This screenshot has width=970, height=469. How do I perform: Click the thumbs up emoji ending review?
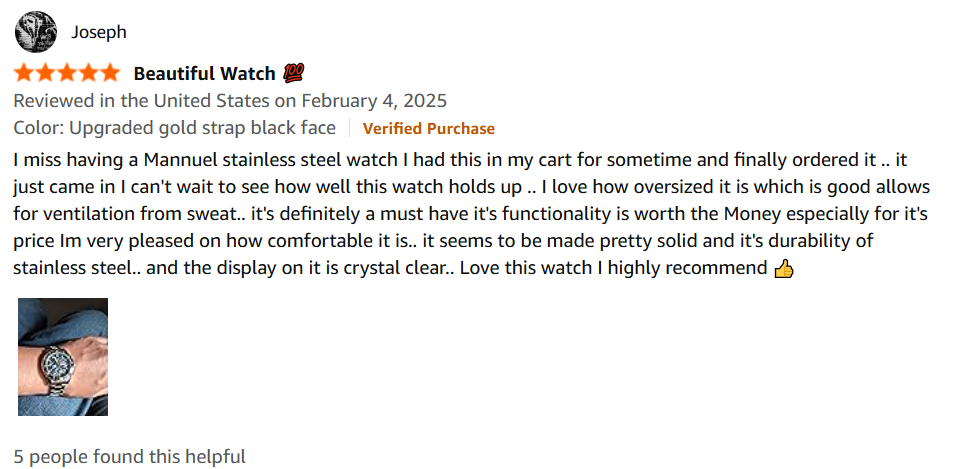point(784,268)
